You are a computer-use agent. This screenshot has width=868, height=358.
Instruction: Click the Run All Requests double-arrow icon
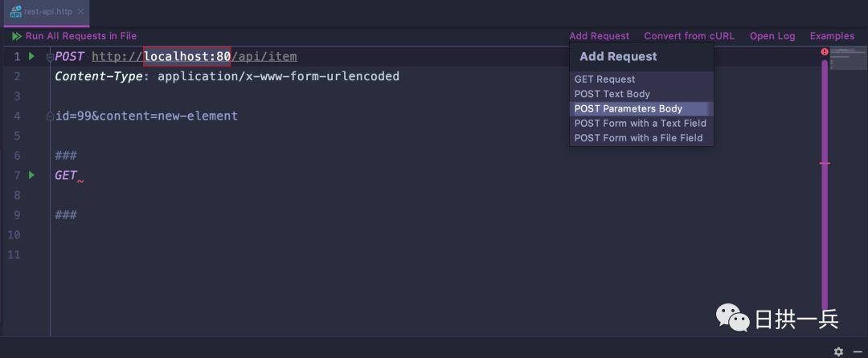coord(17,36)
